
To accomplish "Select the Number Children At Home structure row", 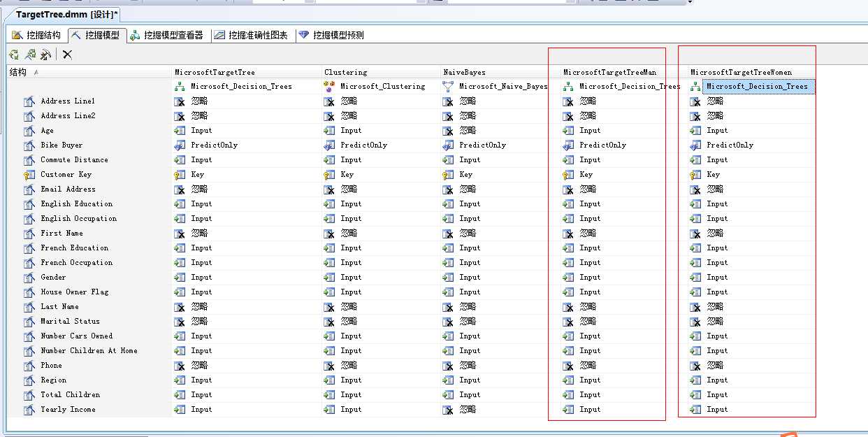I will tap(89, 351).
